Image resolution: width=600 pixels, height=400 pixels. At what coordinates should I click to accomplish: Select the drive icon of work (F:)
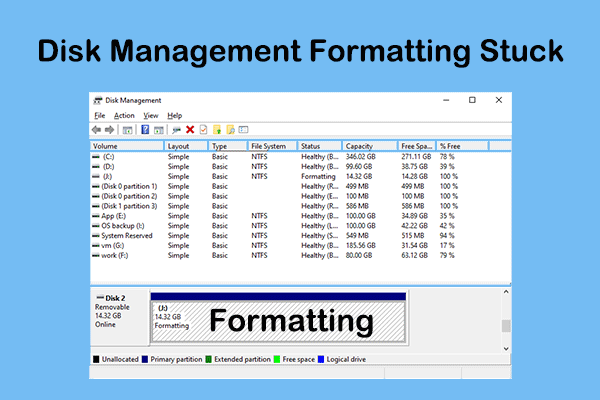pos(96,255)
